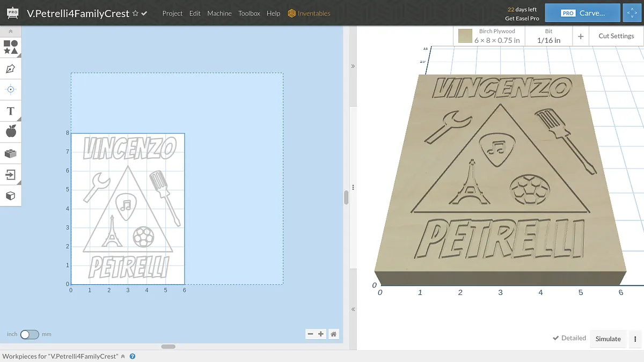Click the Import file icon
The width and height of the screenshot is (644, 362).
click(x=11, y=174)
